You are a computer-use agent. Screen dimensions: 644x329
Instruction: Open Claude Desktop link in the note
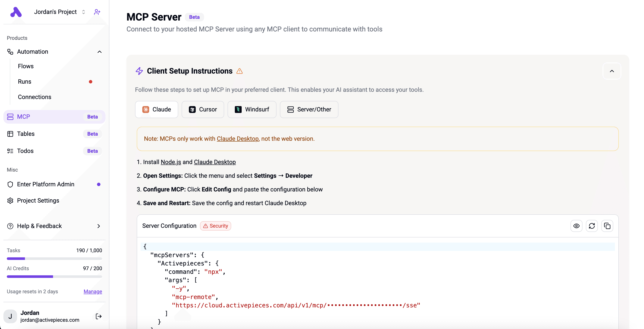tap(238, 139)
